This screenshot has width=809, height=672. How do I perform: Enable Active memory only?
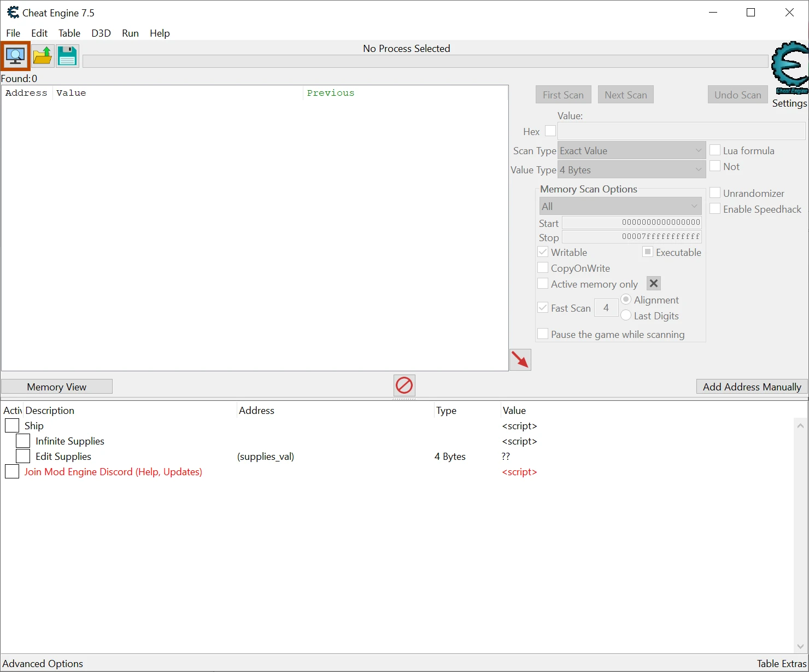pos(543,283)
